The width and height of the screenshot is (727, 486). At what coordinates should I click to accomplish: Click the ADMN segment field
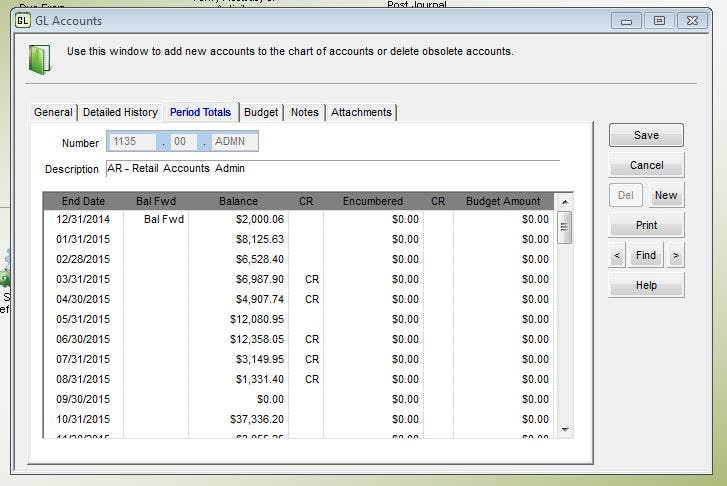pos(235,141)
